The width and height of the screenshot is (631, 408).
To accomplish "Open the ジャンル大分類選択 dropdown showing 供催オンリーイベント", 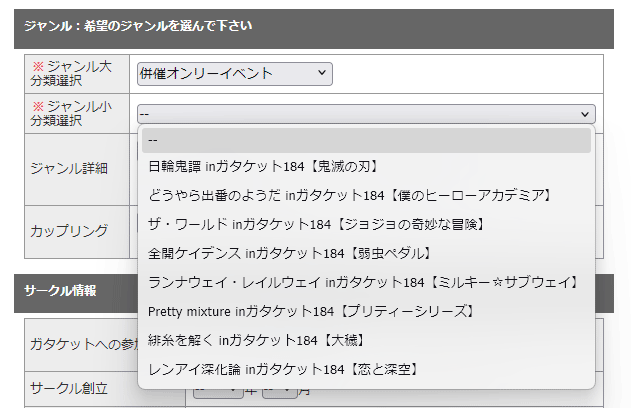I will [235, 74].
